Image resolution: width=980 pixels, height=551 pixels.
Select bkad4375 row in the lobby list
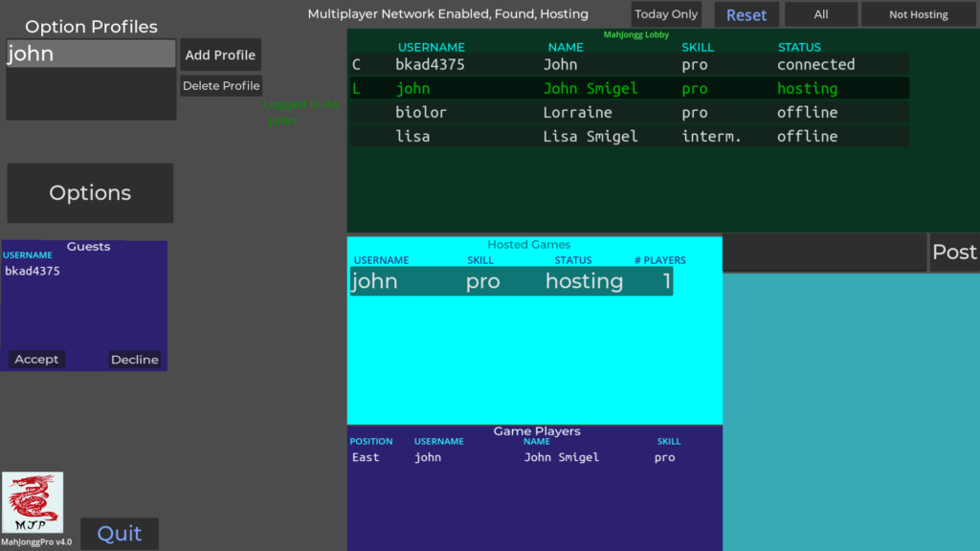point(629,65)
